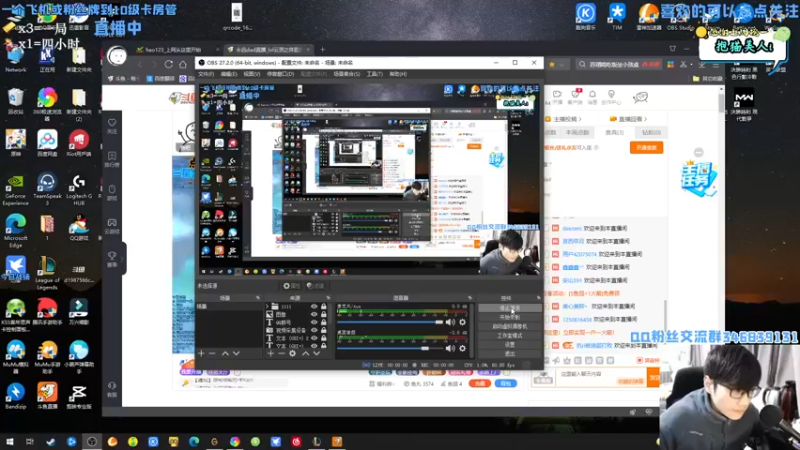Open GeForce Experience desktop shortcut
This screenshot has height=450, width=800.
tap(15, 189)
